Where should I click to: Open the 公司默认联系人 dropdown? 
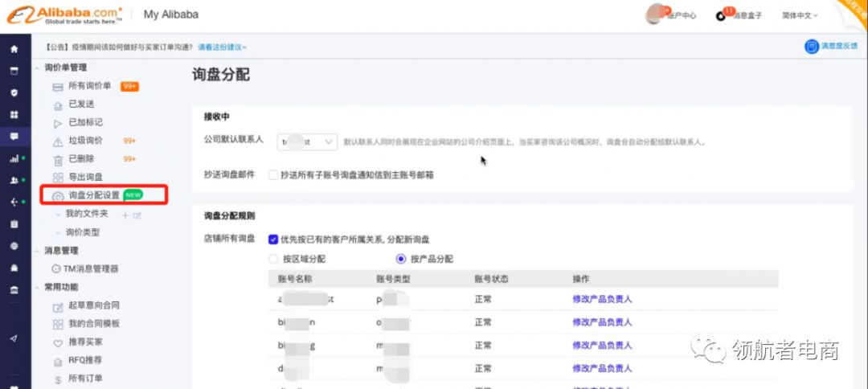tap(307, 141)
